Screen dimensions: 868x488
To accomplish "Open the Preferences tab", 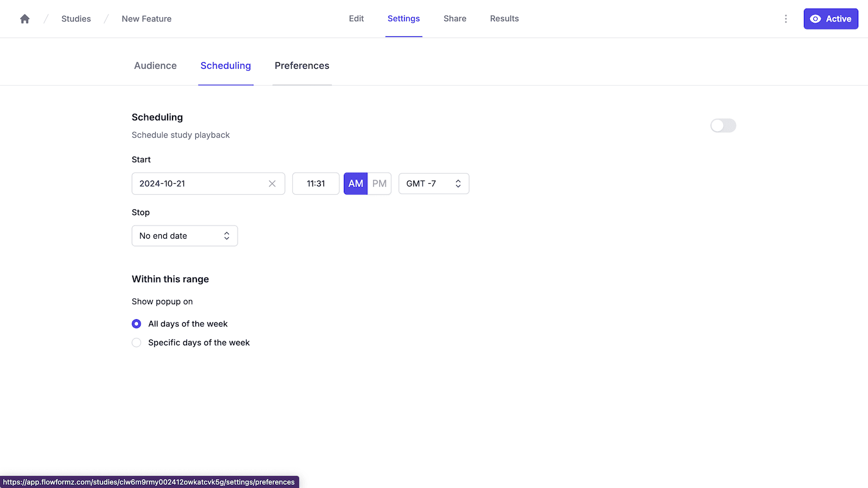I will [302, 66].
